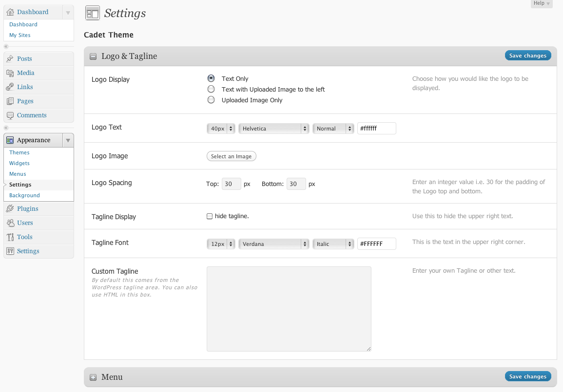
Task: Open Background under Appearance
Action: pos(24,195)
